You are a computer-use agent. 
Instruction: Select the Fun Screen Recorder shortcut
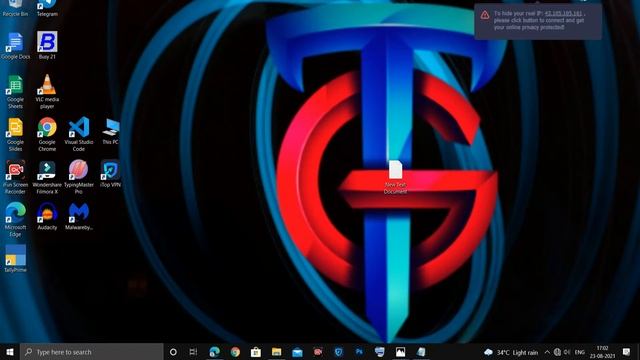tap(15, 177)
